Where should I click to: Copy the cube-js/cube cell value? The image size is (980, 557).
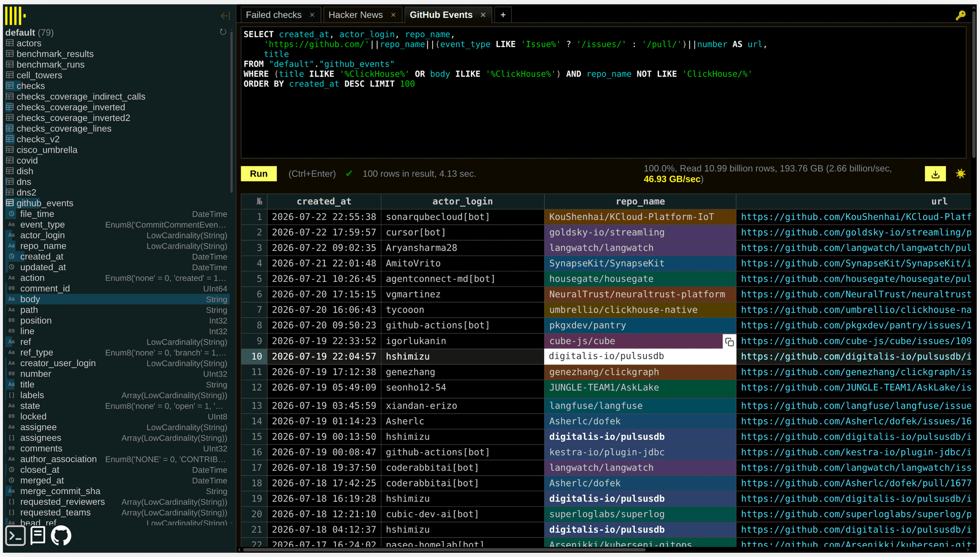tap(729, 341)
